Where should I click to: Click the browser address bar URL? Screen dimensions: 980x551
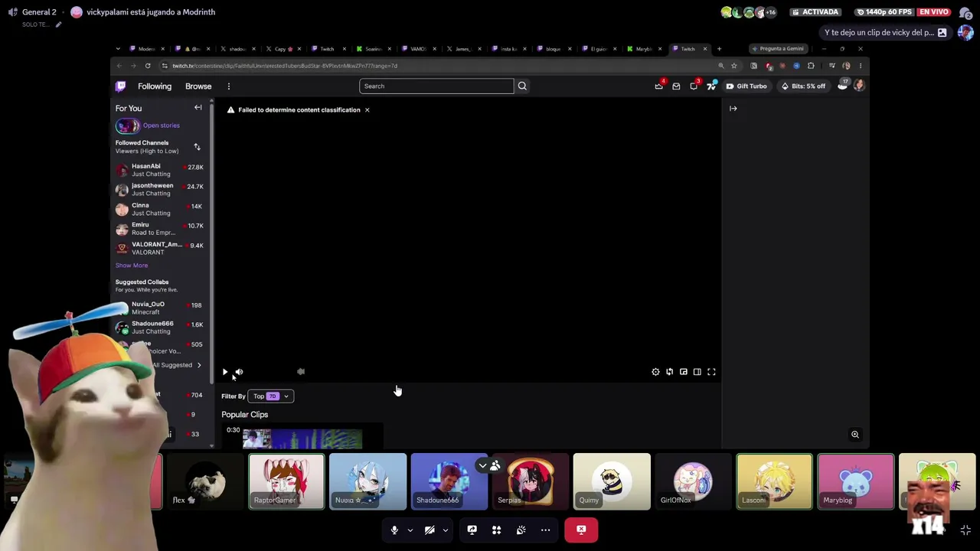point(285,66)
